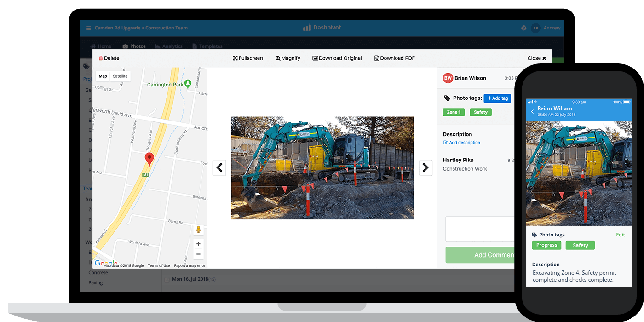
Task: Click Add description link
Action: point(462,143)
